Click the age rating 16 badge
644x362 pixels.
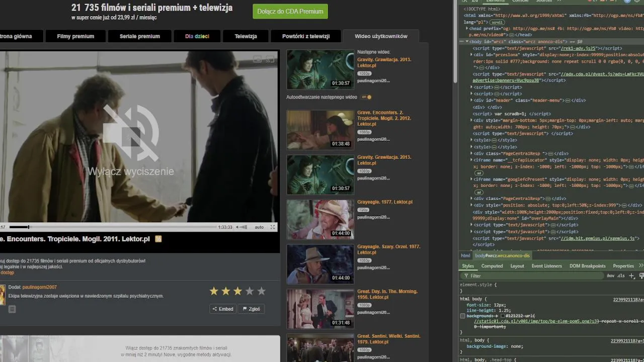[x=158, y=239]
